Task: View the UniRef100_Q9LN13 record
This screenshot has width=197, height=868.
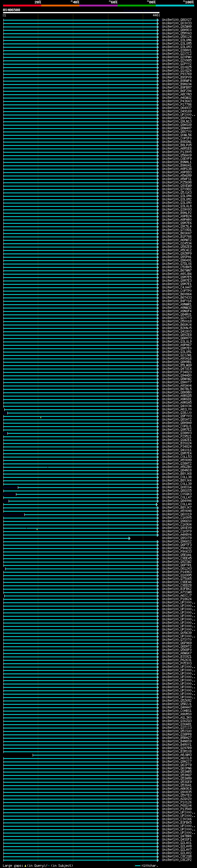Action: pos(177,122)
